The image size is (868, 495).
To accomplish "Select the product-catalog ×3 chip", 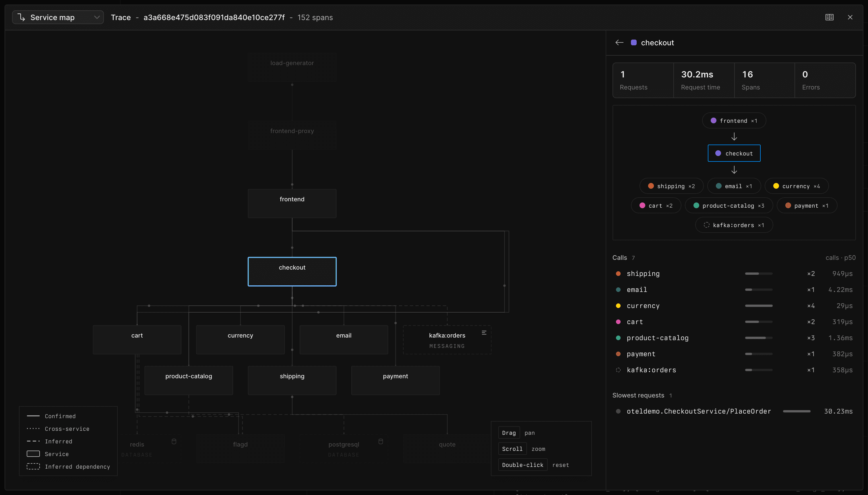I will 729,206.
